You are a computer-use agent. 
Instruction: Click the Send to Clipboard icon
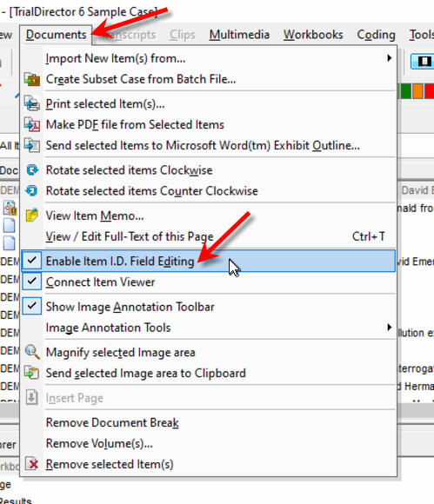click(x=32, y=373)
